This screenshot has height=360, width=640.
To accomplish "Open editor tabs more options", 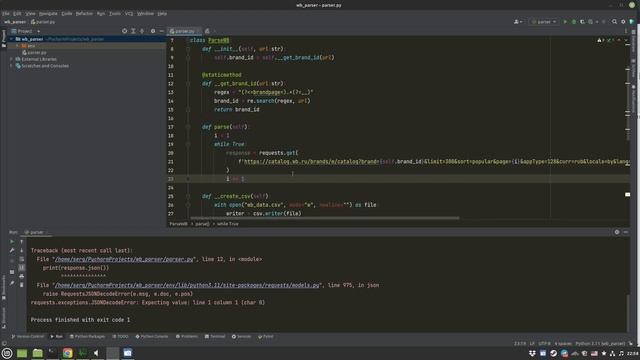I will [626, 31].
